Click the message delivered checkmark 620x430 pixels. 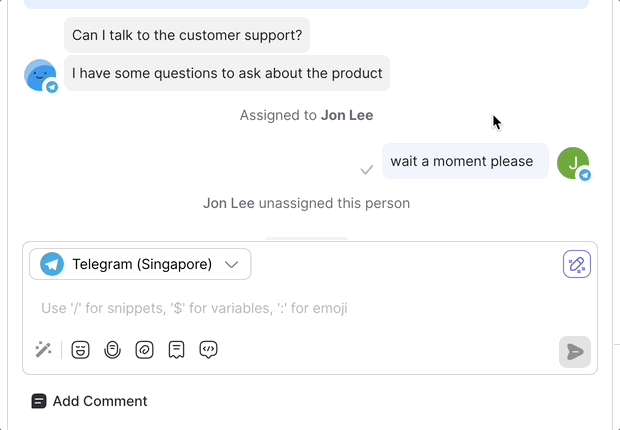(x=367, y=170)
